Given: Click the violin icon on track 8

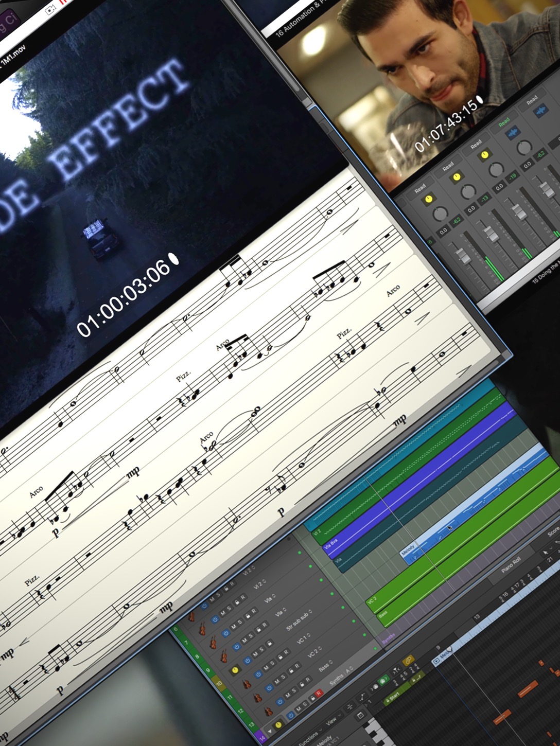Looking at the screenshot, I should point(214,642).
